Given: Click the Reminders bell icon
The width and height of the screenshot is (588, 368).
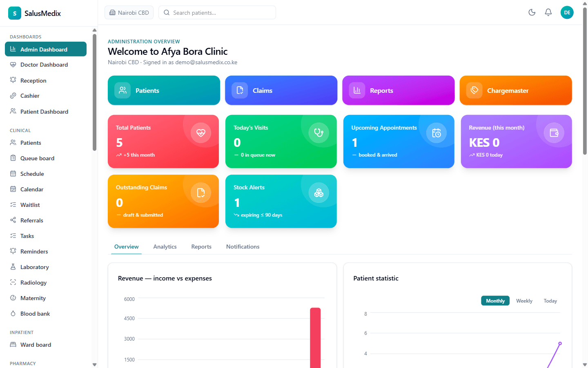Looking at the screenshot, I should [13, 251].
